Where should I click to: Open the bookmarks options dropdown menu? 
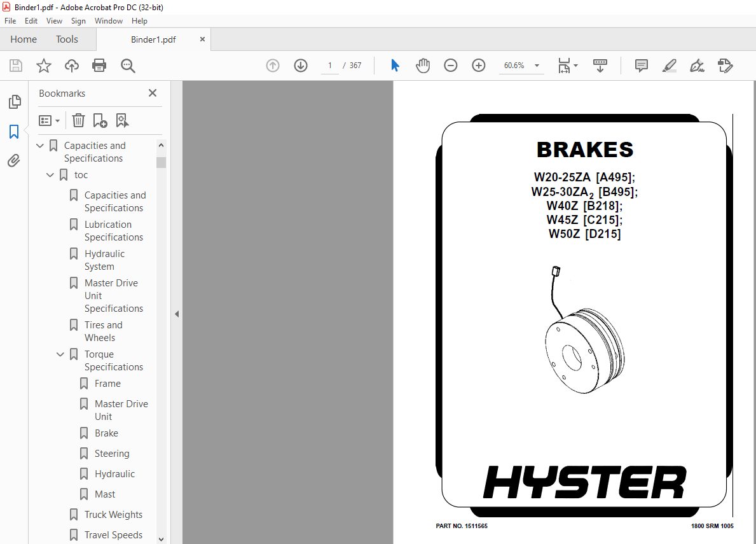click(x=49, y=120)
